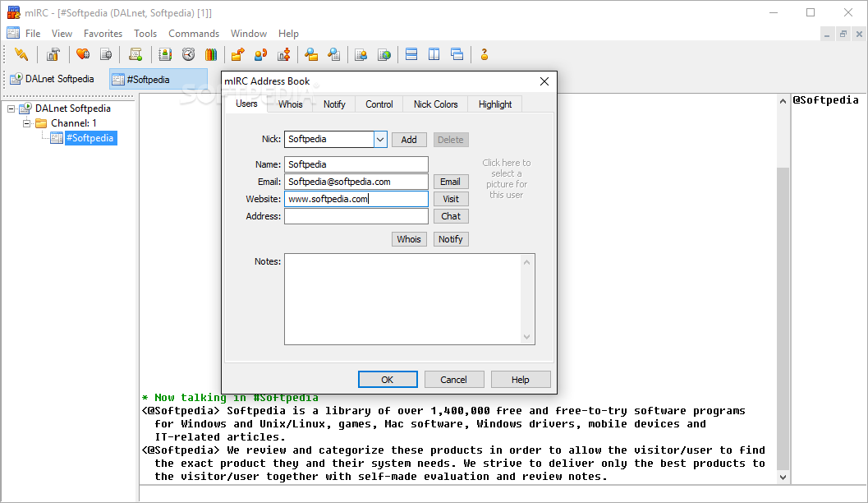The height and width of the screenshot is (503, 868).
Task: Click the Chat button
Action: 451,216
